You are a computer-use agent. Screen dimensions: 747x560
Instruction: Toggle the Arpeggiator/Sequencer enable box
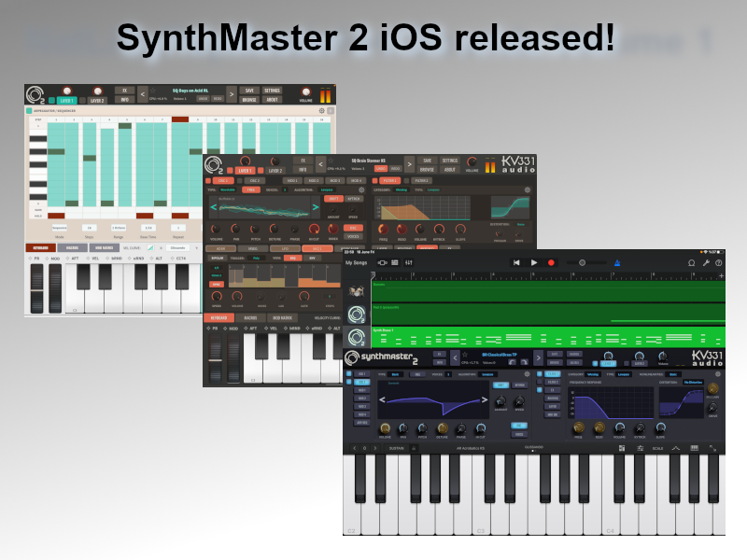(29, 110)
